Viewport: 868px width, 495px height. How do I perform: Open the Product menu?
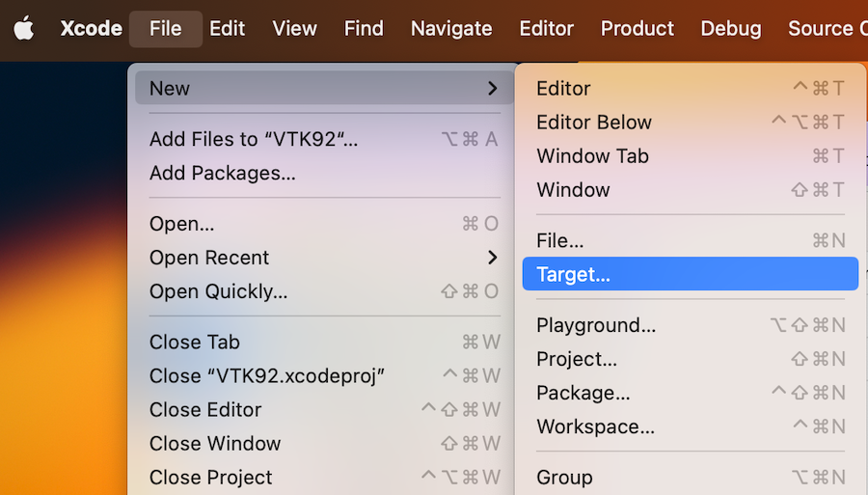pos(637,29)
